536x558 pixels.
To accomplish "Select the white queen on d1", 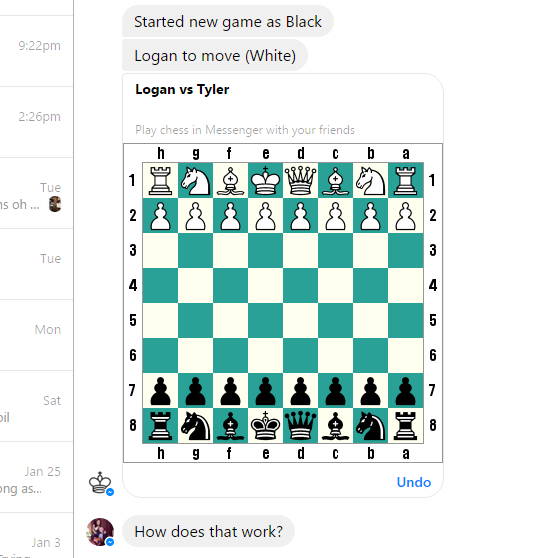I will pyautogui.click(x=301, y=180).
